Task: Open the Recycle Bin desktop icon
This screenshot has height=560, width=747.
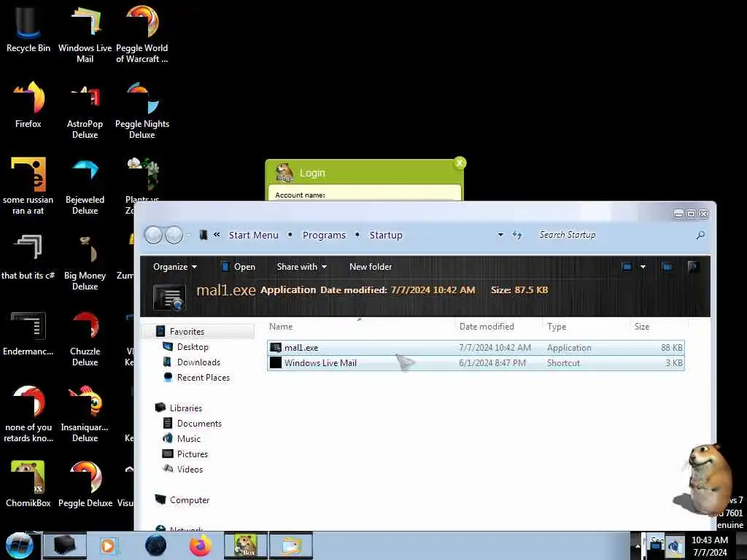Action: (x=28, y=29)
